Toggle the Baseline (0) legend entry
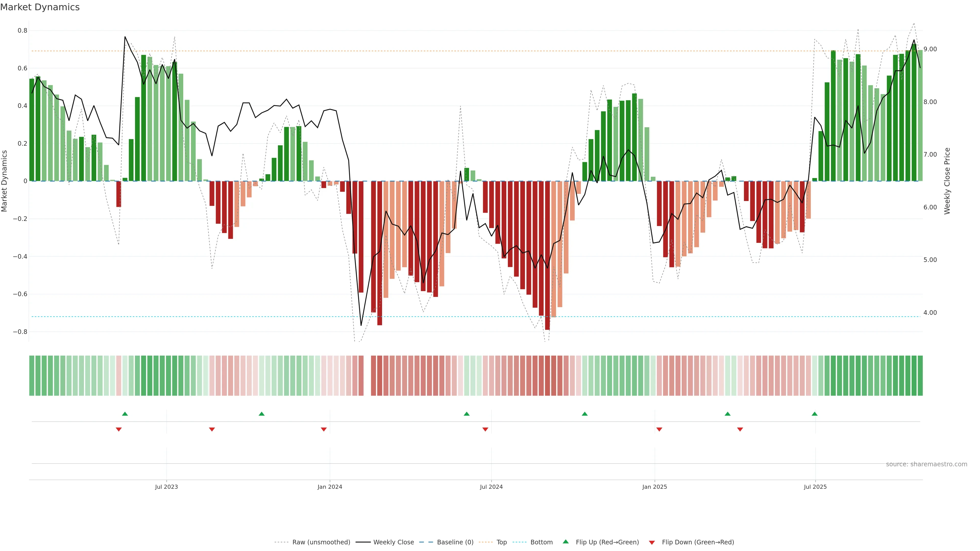The width and height of the screenshot is (980, 551). point(455,542)
